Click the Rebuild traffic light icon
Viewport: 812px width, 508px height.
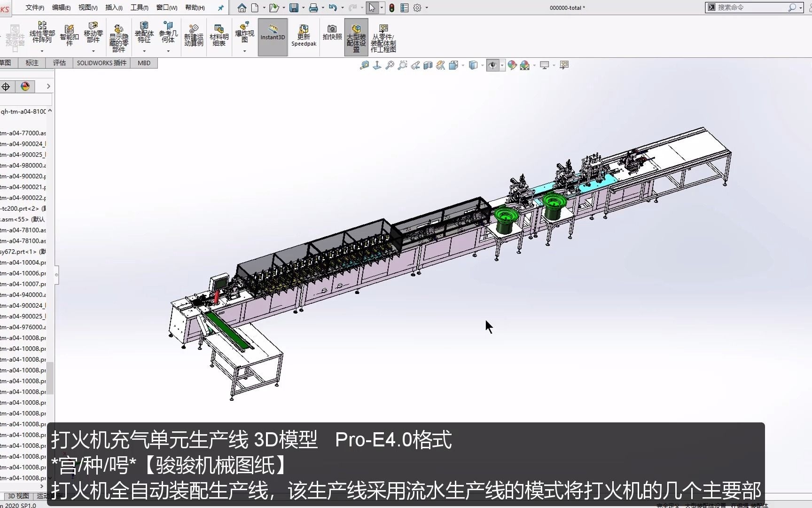coord(391,8)
